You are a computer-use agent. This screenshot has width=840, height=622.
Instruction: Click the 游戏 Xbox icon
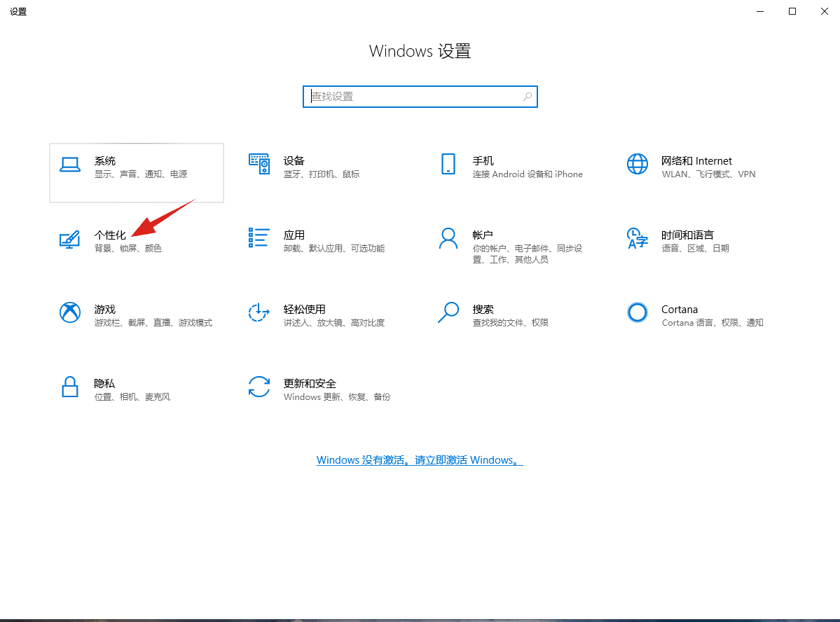click(69, 312)
